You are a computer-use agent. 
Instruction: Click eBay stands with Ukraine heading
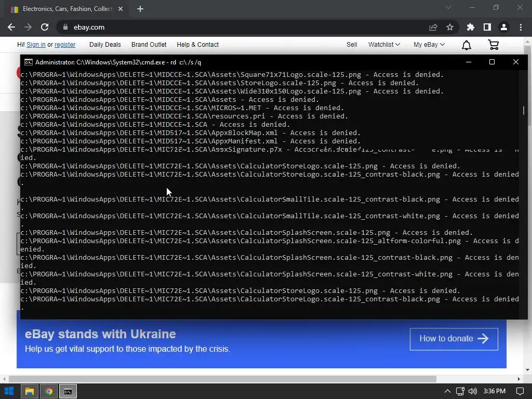pos(100,334)
